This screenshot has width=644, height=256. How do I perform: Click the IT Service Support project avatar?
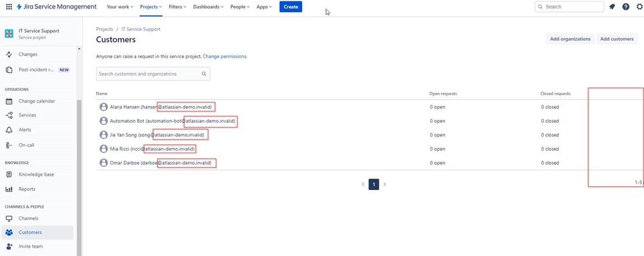click(9, 34)
